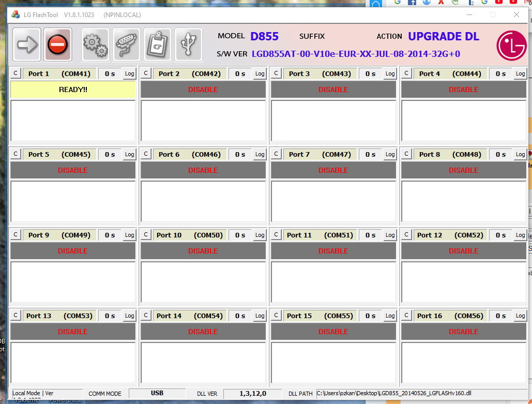
Task: Click the C button for Port 8
Action: point(406,154)
